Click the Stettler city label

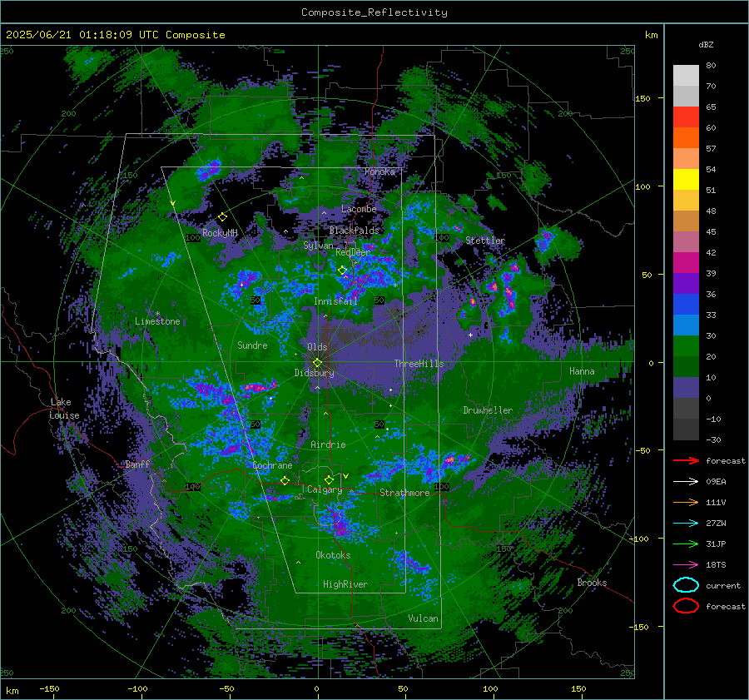(485, 241)
